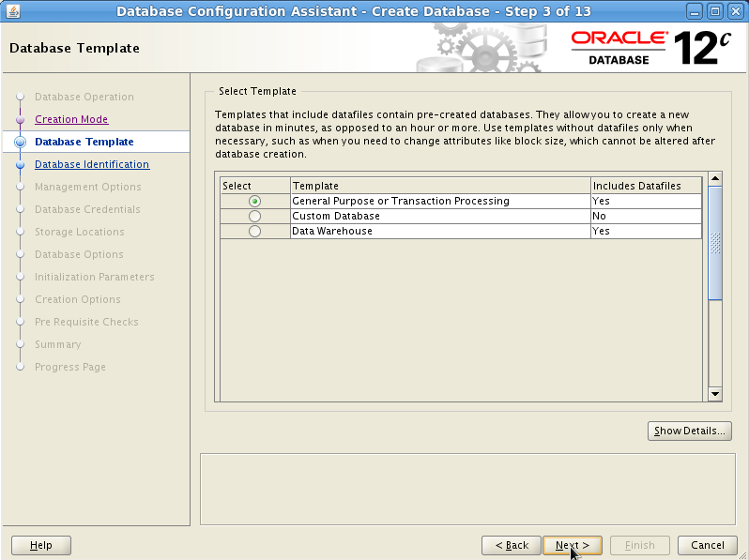The image size is (749, 560).
Task: Click the template table scroll up arrow
Action: [x=715, y=178]
